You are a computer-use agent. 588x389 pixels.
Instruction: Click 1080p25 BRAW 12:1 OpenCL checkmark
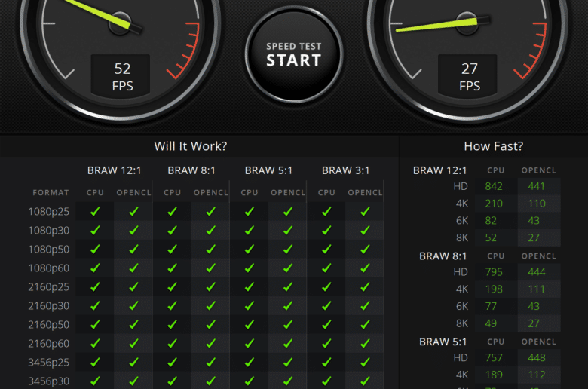coord(134,212)
